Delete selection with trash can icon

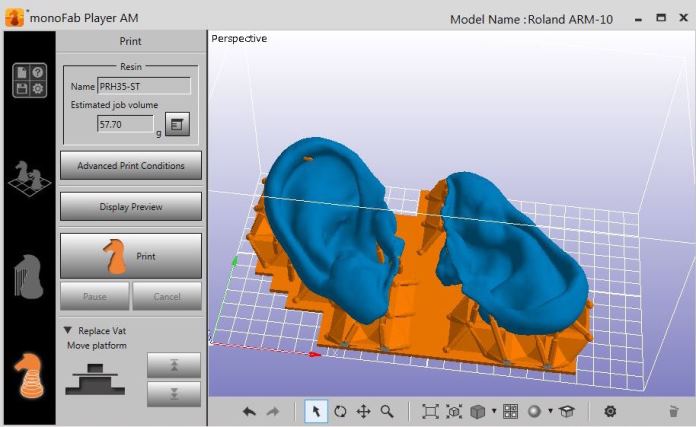(x=673, y=411)
